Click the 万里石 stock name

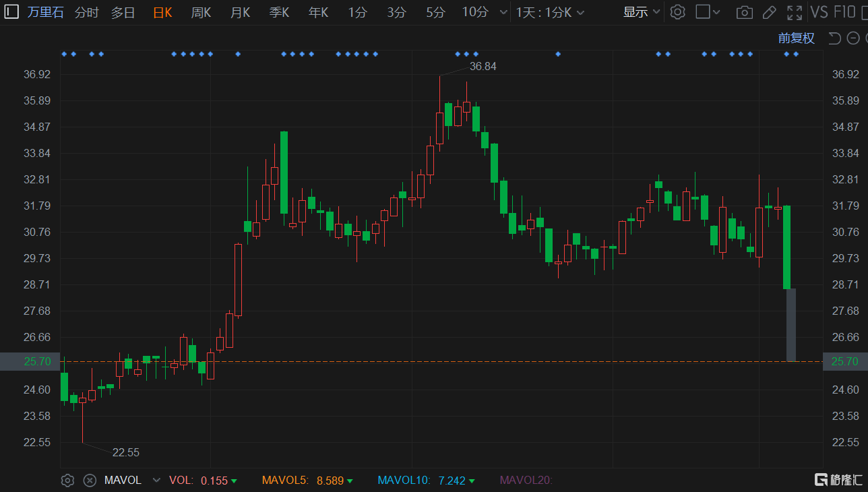46,12
